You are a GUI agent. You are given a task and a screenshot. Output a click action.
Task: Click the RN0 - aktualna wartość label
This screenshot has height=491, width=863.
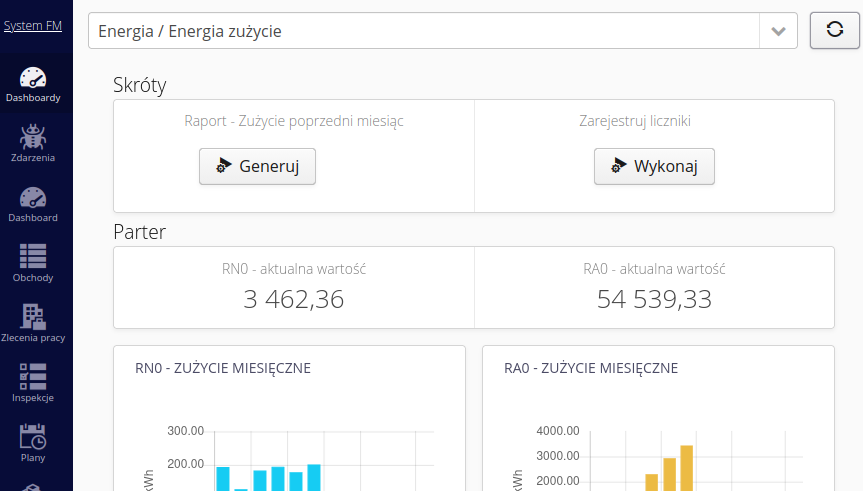point(294,269)
